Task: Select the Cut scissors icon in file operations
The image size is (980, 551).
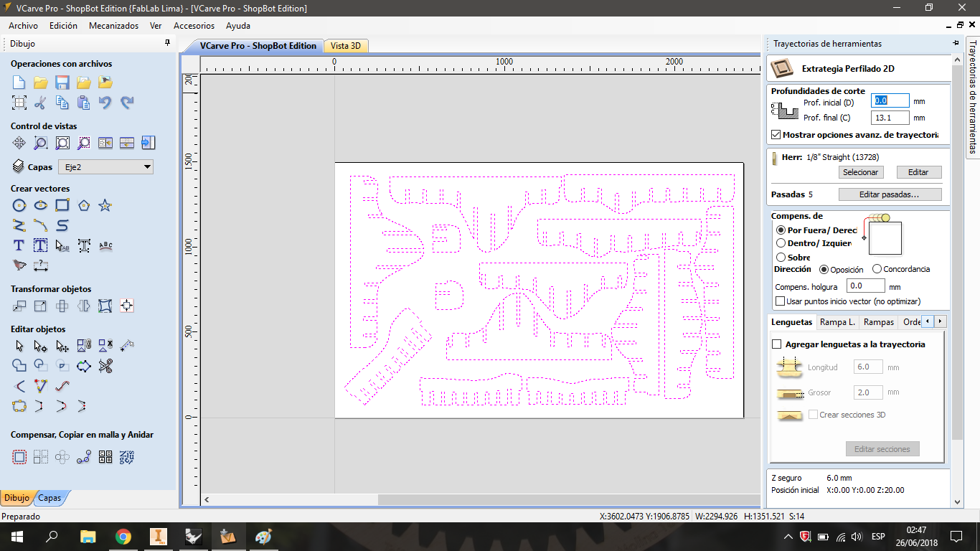Action: coord(41,103)
